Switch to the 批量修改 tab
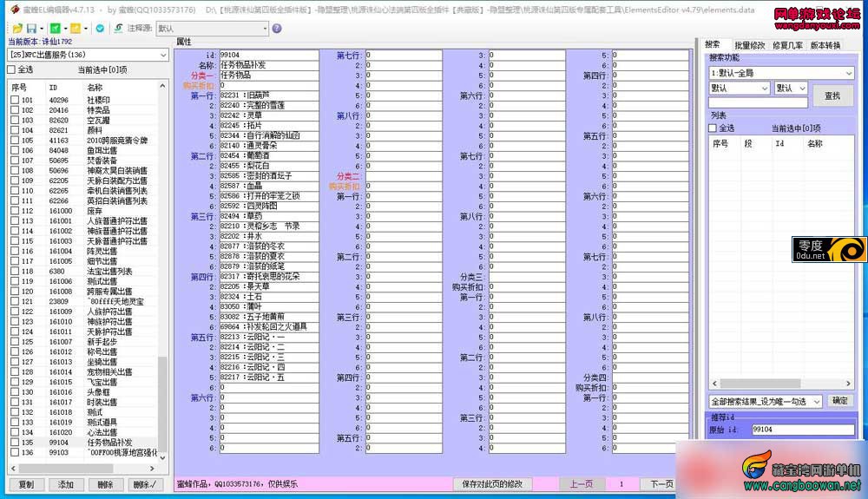 tap(750, 45)
